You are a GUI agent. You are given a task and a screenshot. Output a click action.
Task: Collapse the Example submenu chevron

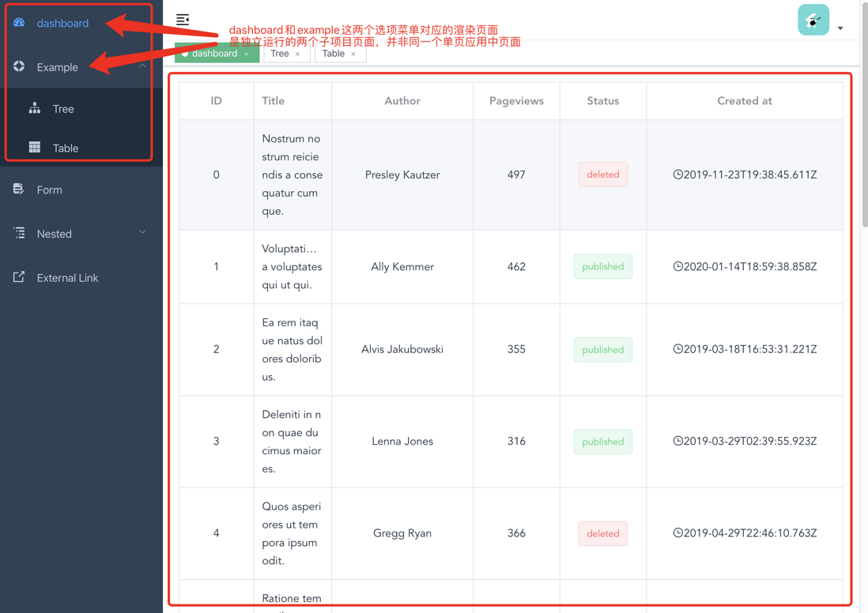[x=142, y=66]
